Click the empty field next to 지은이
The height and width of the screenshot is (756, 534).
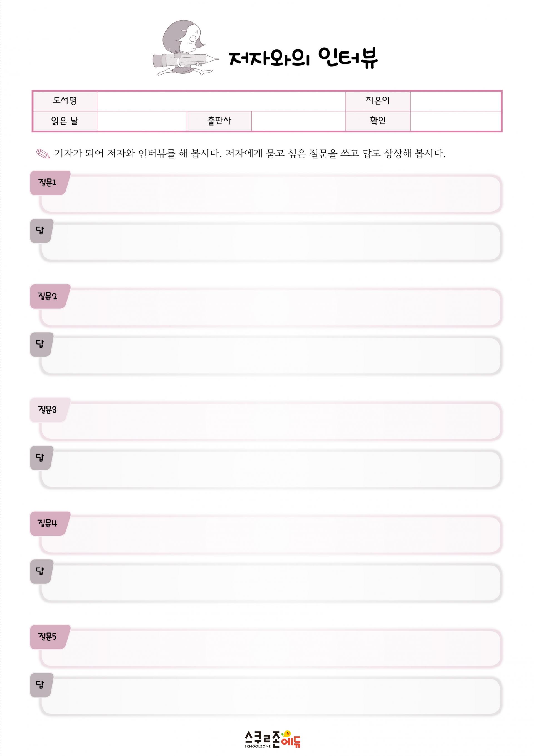point(455,101)
